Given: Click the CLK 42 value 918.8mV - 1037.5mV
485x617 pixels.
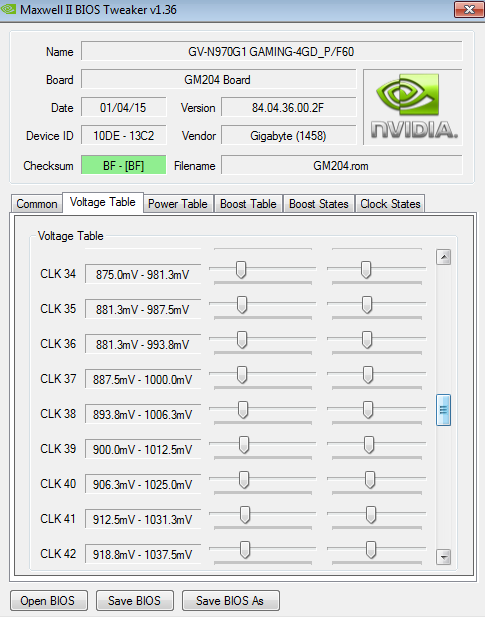Looking at the screenshot, I should coord(143,554).
